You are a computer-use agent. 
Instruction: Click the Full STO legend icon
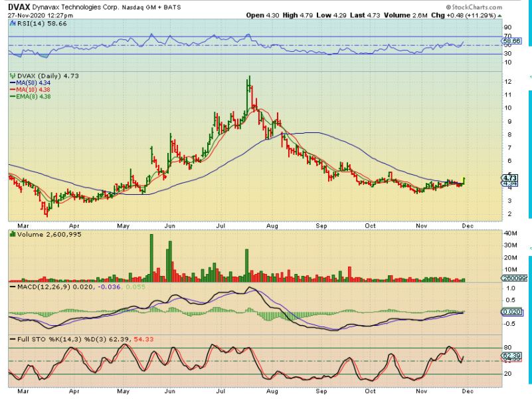pyautogui.click(x=11, y=340)
